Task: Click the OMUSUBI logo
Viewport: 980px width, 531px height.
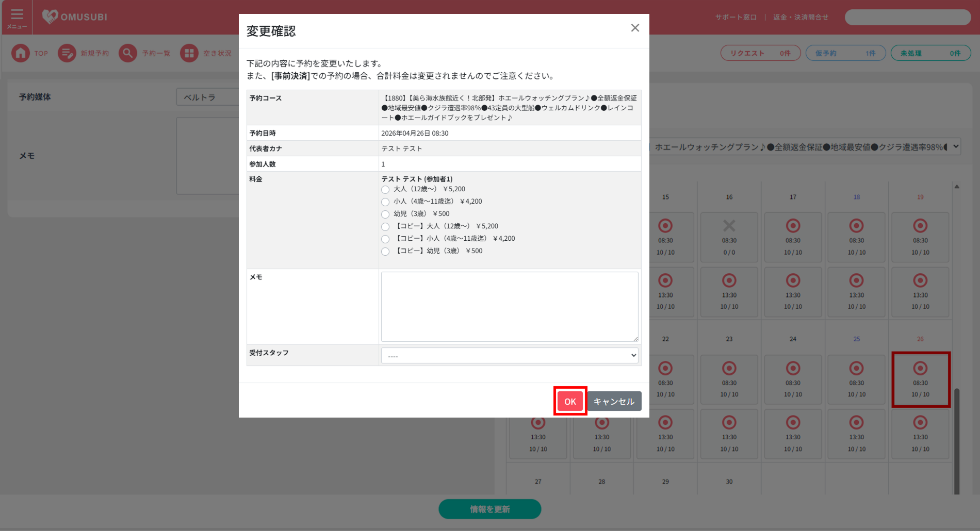Action: (x=75, y=16)
